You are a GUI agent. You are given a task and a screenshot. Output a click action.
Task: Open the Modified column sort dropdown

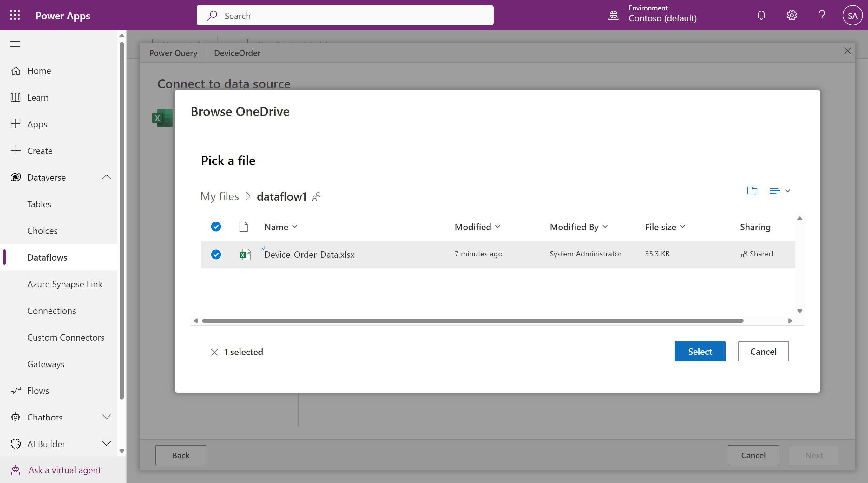[498, 227]
